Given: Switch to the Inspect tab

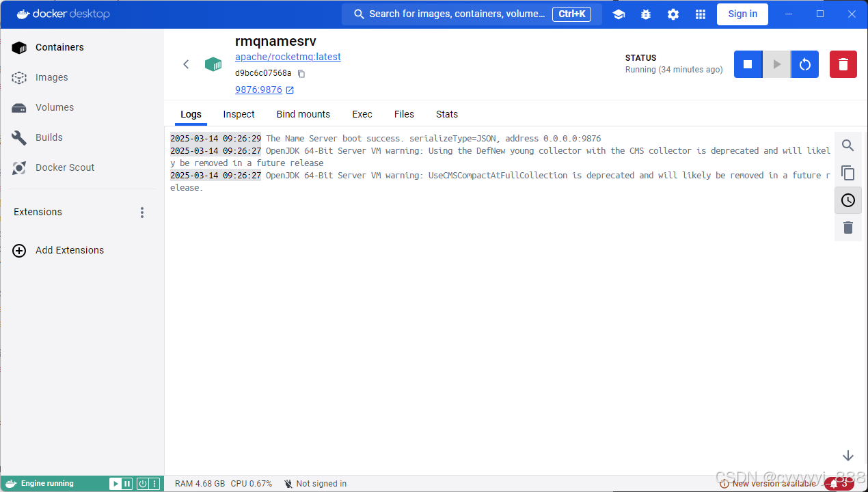Looking at the screenshot, I should 238,114.
